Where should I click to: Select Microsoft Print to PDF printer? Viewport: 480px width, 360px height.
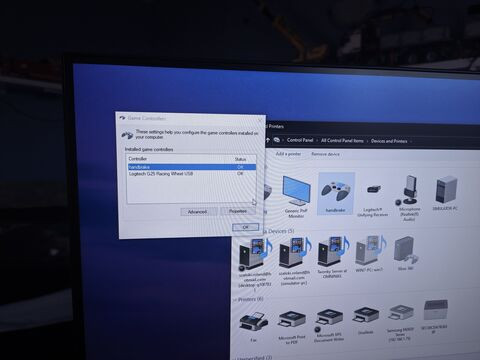coord(292,327)
